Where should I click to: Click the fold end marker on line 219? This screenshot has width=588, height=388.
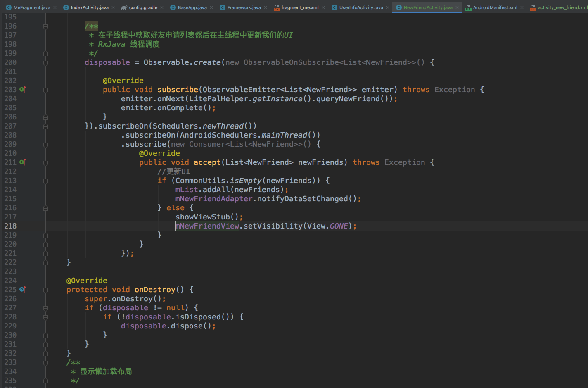pos(45,236)
